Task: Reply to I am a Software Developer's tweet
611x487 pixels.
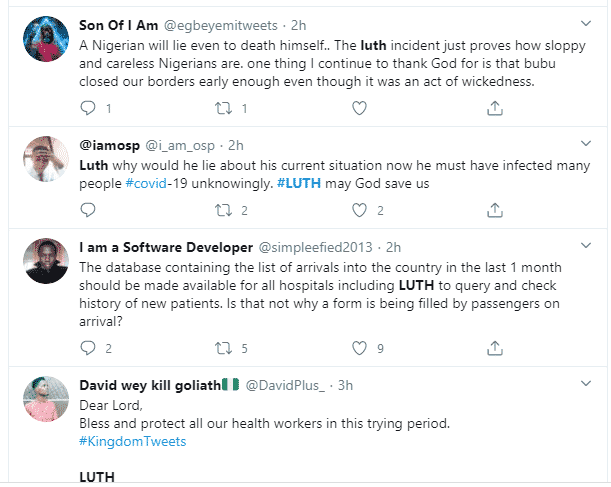Action: (88, 347)
